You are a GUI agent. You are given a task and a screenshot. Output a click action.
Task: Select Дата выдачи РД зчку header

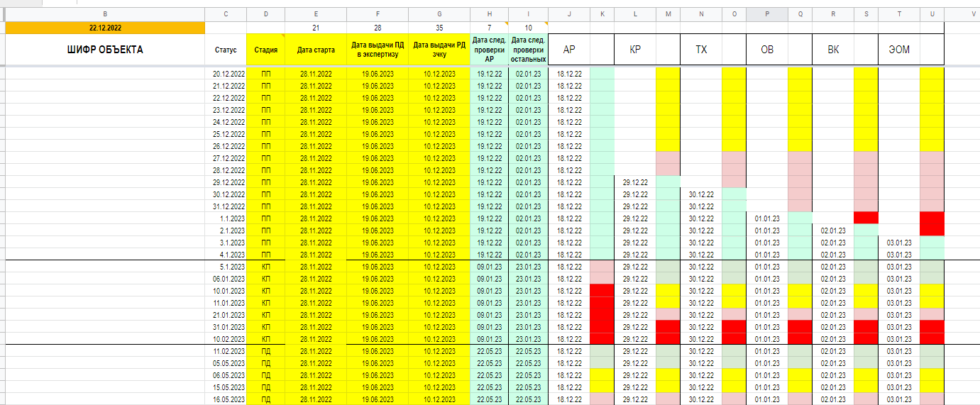coord(439,50)
